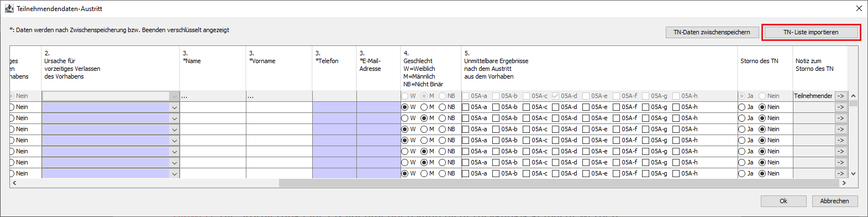This screenshot has height=217, width=868.
Task: Click the Telefon cell in bottom row
Action: point(334,173)
